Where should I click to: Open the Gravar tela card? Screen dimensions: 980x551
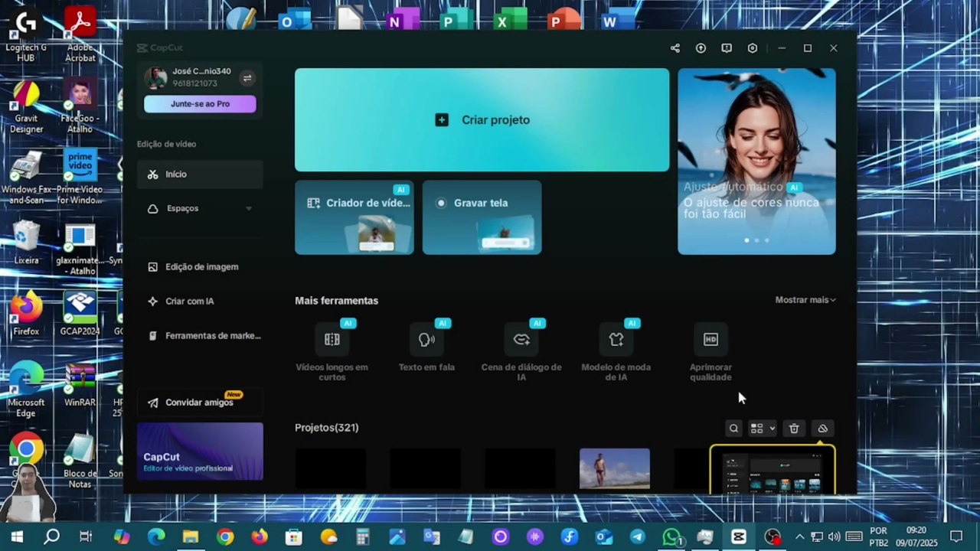coord(482,217)
